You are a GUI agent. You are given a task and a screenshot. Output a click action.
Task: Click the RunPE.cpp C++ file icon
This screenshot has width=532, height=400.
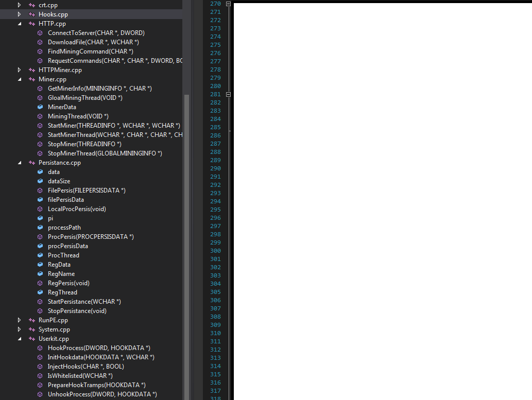tap(32, 320)
